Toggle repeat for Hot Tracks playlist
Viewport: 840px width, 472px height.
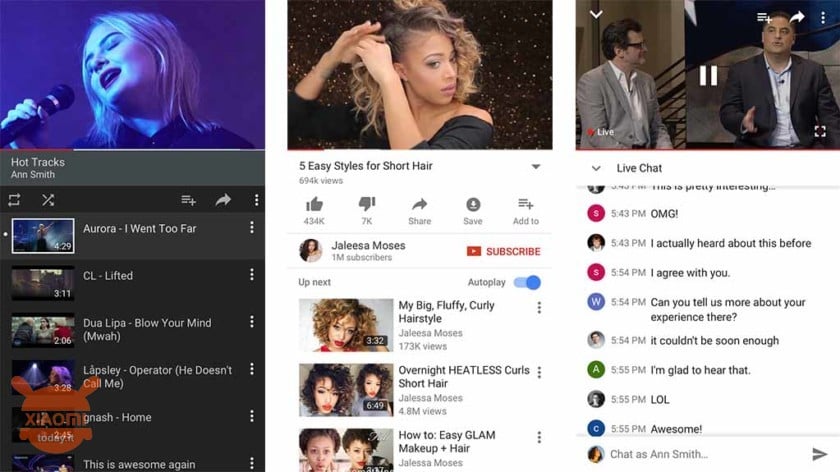coord(14,200)
